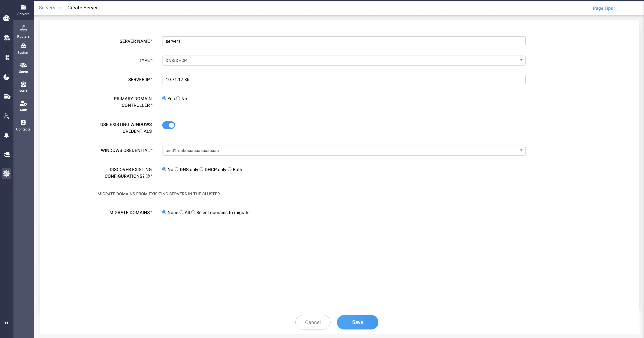Open notifications via the bell icon
Image resolution: width=644 pixels, height=338 pixels.
pyautogui.click(x=7, y=135)
